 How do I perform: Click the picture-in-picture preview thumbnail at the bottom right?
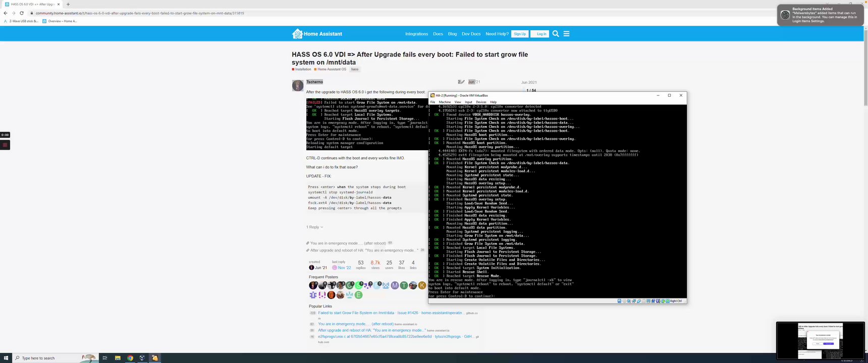pyautogui.click(x=820, y=340)
